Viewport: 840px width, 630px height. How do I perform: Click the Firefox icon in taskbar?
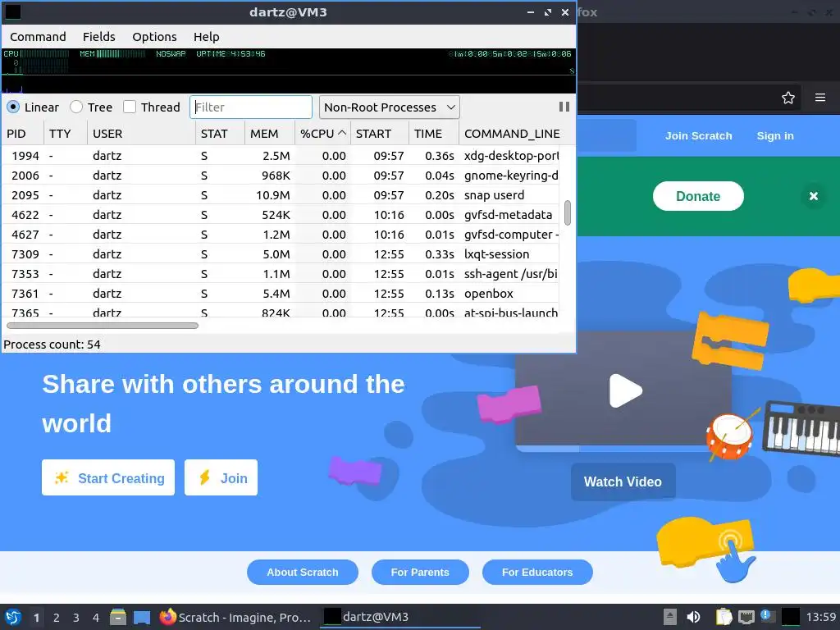[167, 617]
